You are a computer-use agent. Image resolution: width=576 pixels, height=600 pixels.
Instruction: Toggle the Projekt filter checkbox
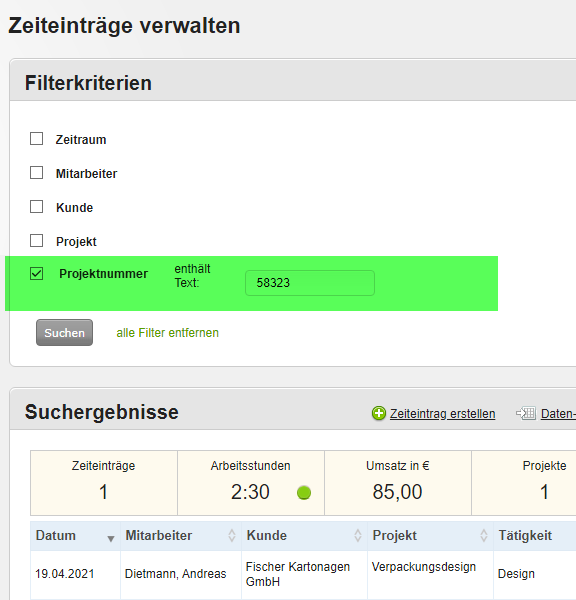[x=36, y=241]
